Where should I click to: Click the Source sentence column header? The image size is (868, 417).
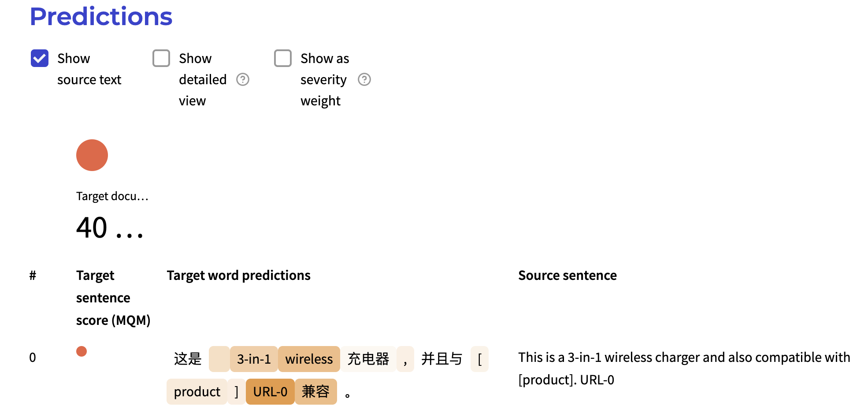click(x=567, y=275)
